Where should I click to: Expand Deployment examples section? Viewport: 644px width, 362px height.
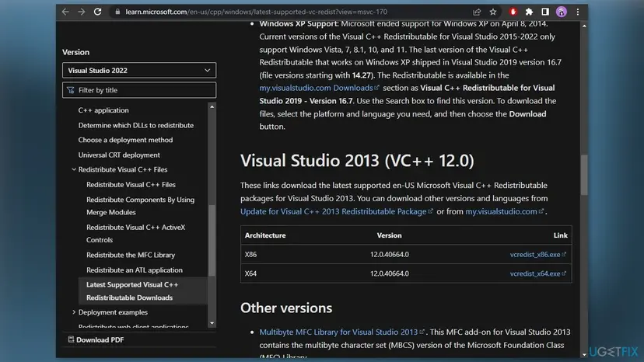point(74,312)
